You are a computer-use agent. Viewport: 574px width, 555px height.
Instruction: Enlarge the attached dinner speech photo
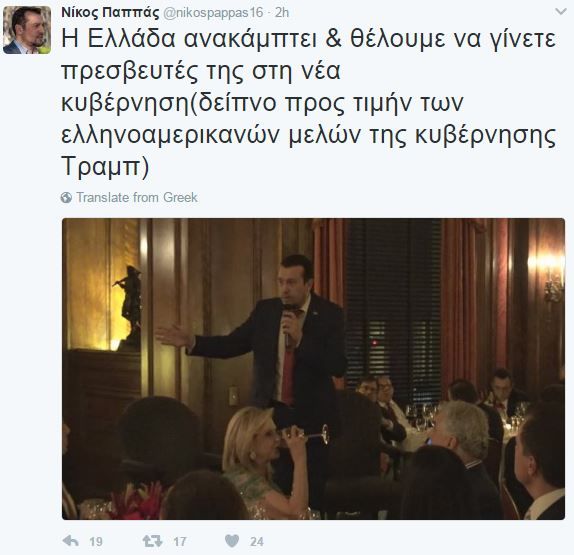click(313, 369)
